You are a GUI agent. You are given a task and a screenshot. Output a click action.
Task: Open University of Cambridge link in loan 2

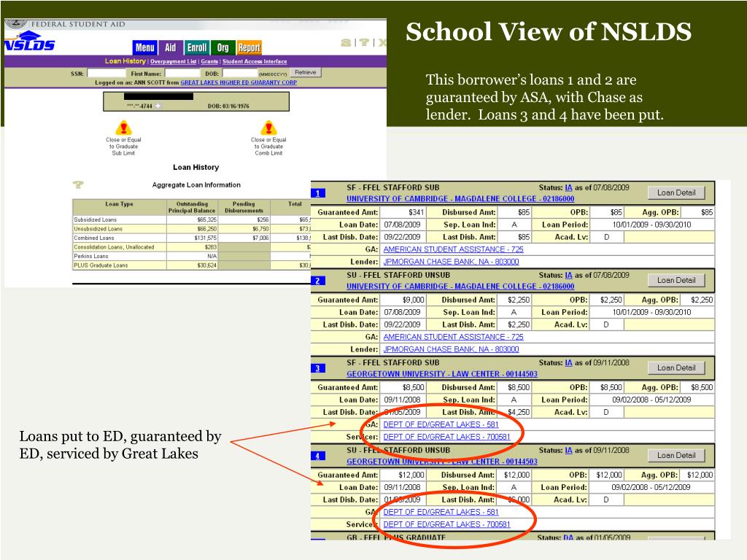coord(460,286)
